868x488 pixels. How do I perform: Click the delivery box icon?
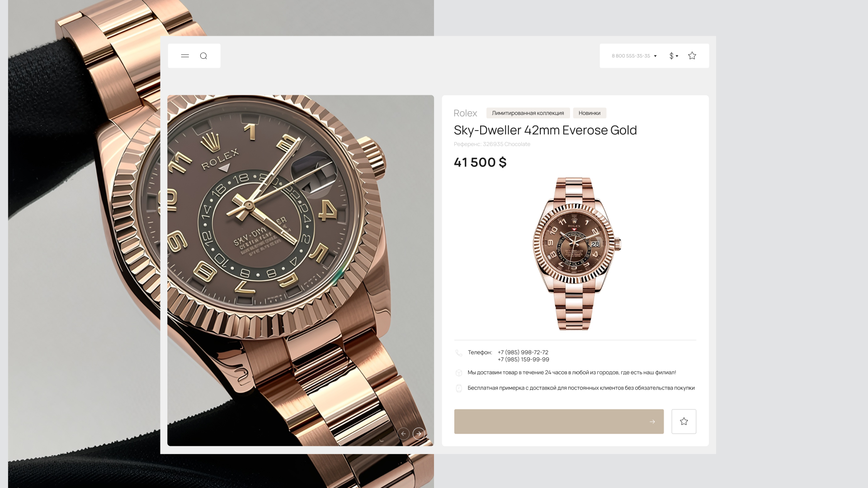[x=459, y=373]
